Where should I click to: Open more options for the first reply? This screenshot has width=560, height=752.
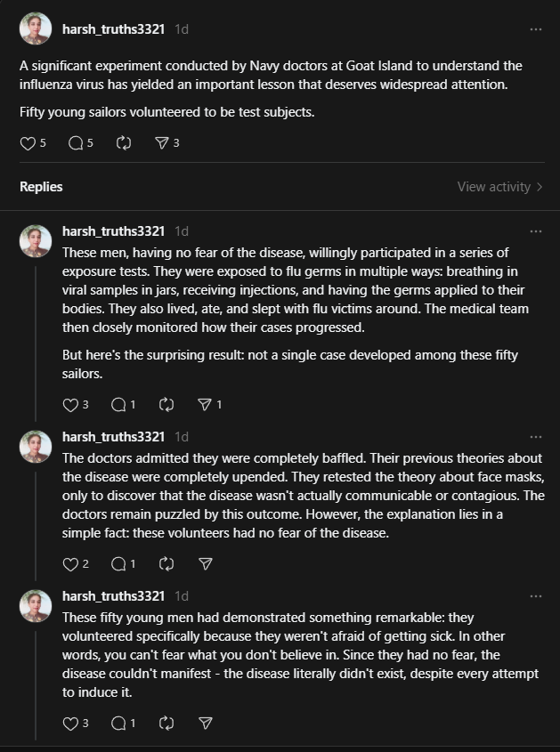[x=536, y=231]
